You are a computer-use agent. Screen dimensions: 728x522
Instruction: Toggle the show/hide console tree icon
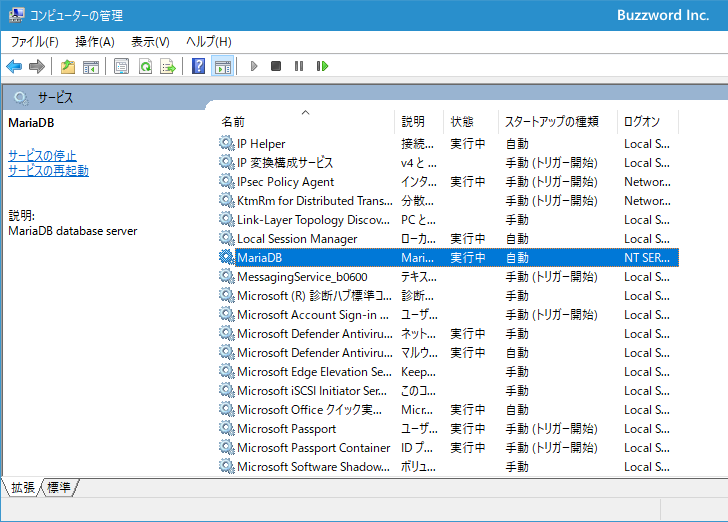[91, 66]
